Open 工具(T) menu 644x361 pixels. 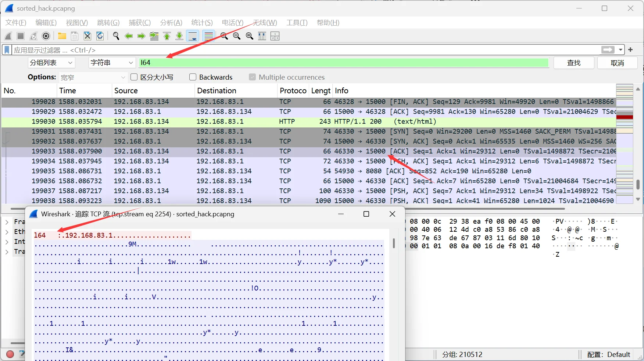[x=297, y=22]
